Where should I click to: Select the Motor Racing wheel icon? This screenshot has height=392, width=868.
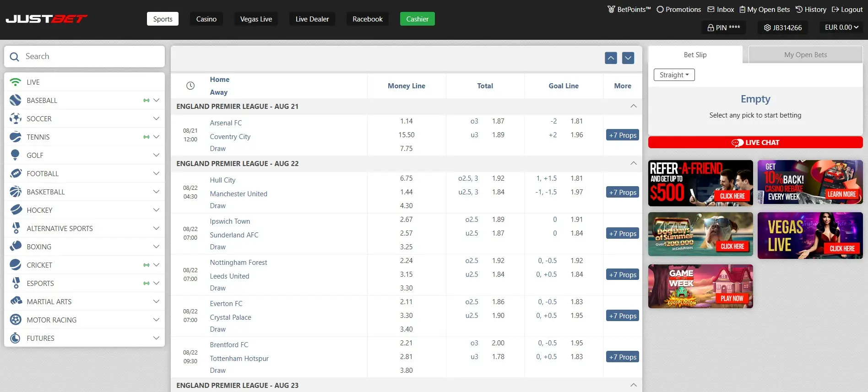click(x=15, y=320)
